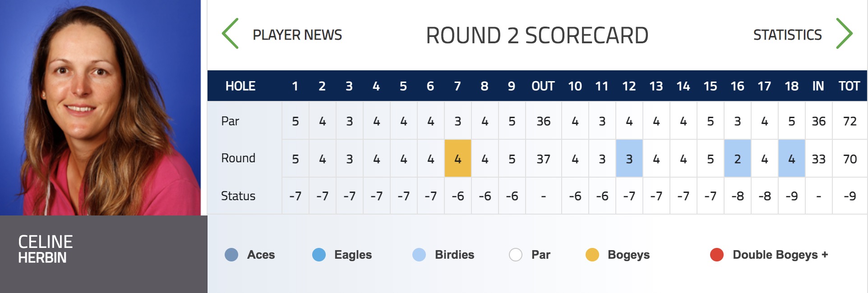The width and height of the screenshot is (868, 293).
Task: Click the Celine Herbin player photo
Action: tap(100, 108)
